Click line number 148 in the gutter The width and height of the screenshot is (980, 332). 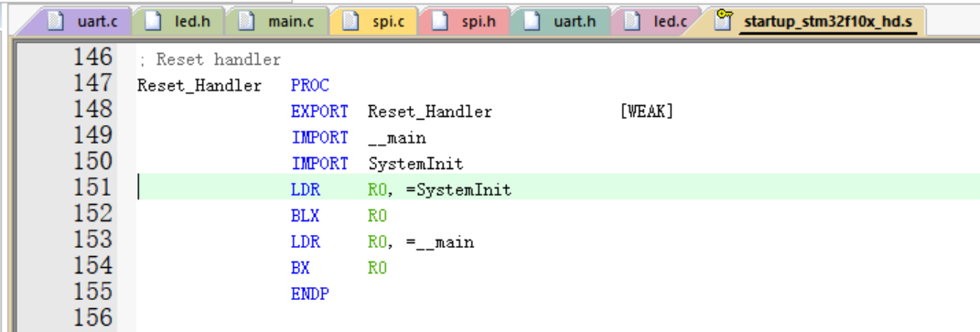pos(92,110)
